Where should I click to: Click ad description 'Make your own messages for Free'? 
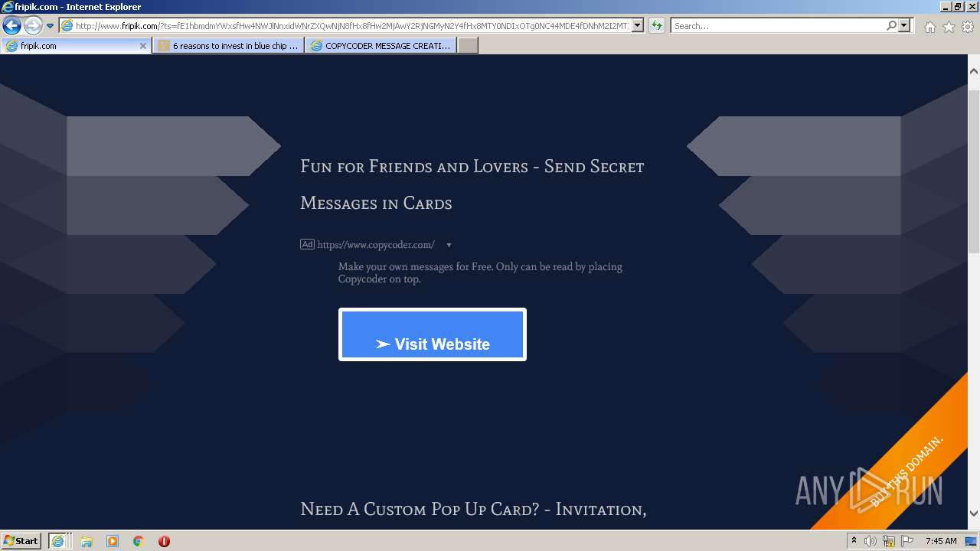480,272
